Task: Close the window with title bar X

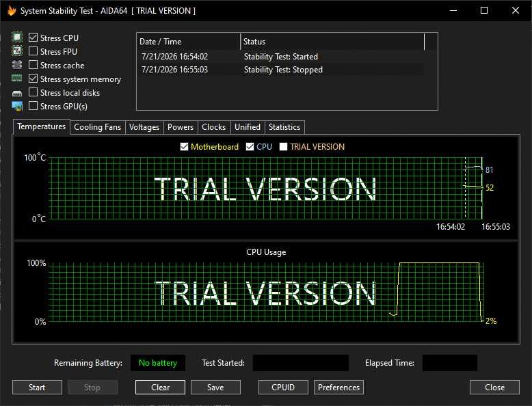Action: point(516,10)
